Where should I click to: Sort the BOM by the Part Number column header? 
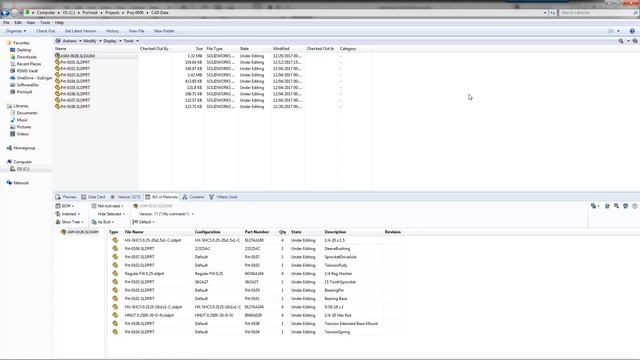tap(257, 232)
